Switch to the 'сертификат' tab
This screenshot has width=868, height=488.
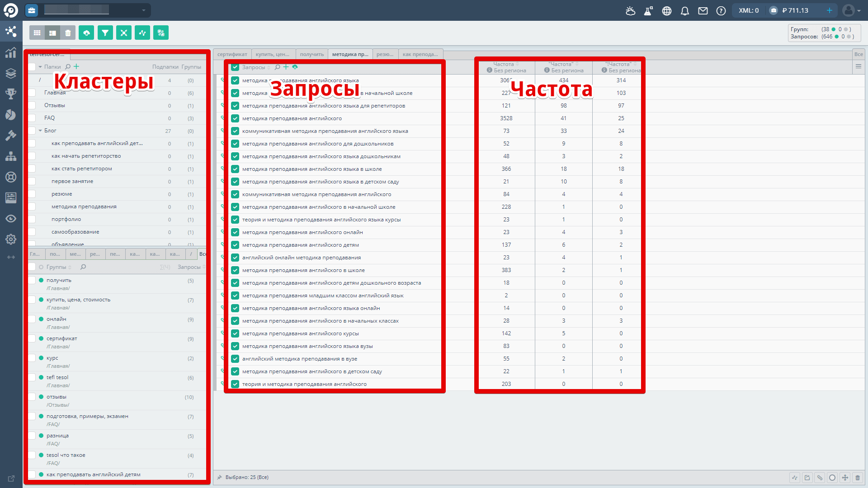[x=232, y=54]
